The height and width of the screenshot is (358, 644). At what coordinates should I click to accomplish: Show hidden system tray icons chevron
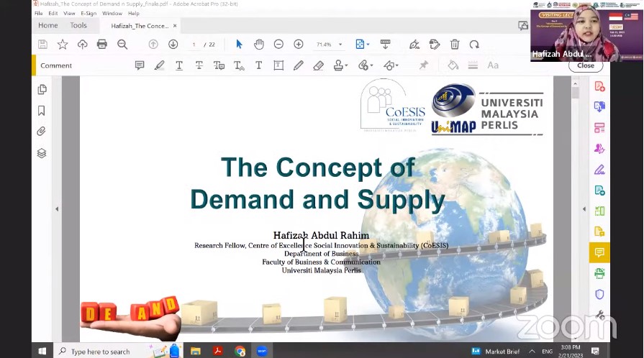(x=532, y=352)
